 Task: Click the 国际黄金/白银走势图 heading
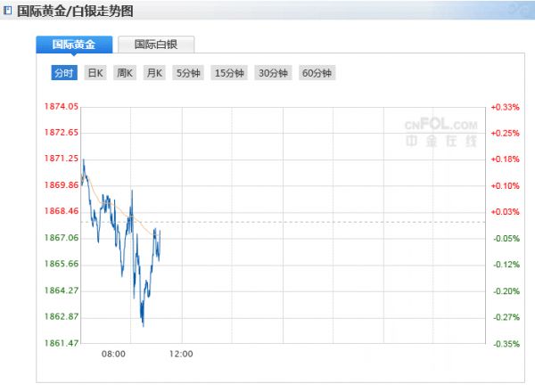click(x=75, y=11)
